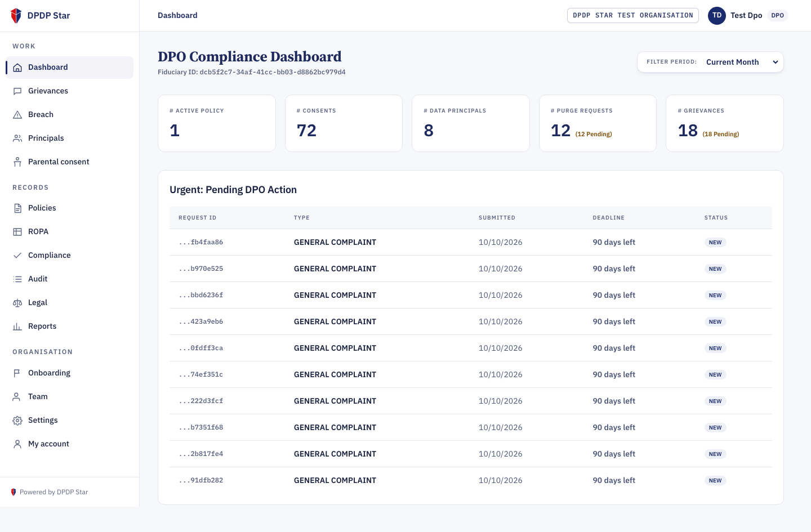Click the Filter Period chevron arrow
Screen dimensions: 811x532
(776, 62)
